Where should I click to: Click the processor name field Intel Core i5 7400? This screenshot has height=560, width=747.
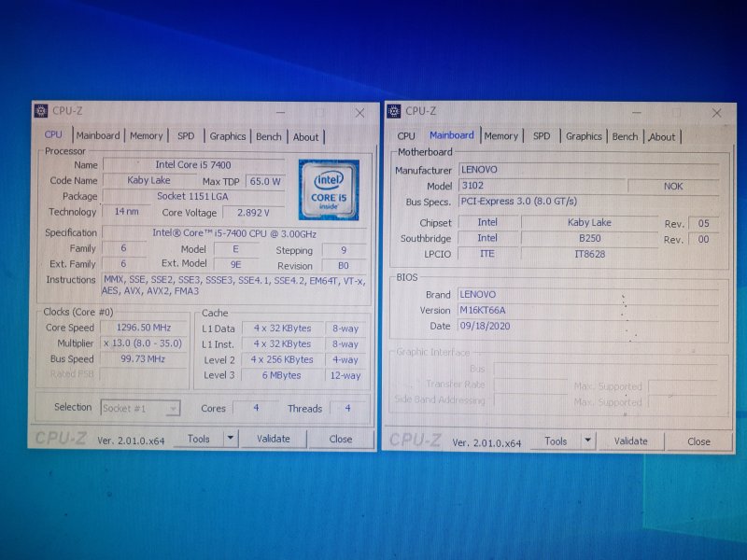point(193,165)
